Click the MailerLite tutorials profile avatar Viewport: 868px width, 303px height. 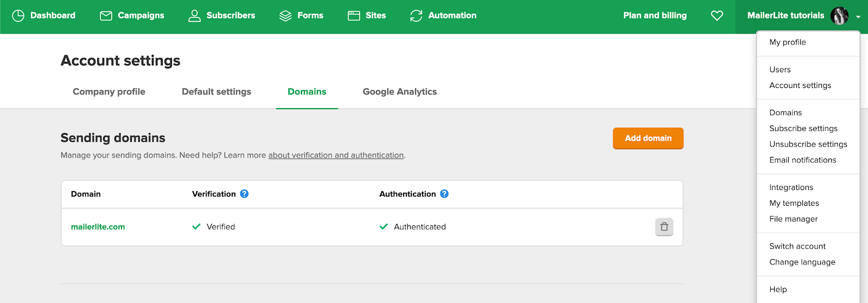(839, 16)
